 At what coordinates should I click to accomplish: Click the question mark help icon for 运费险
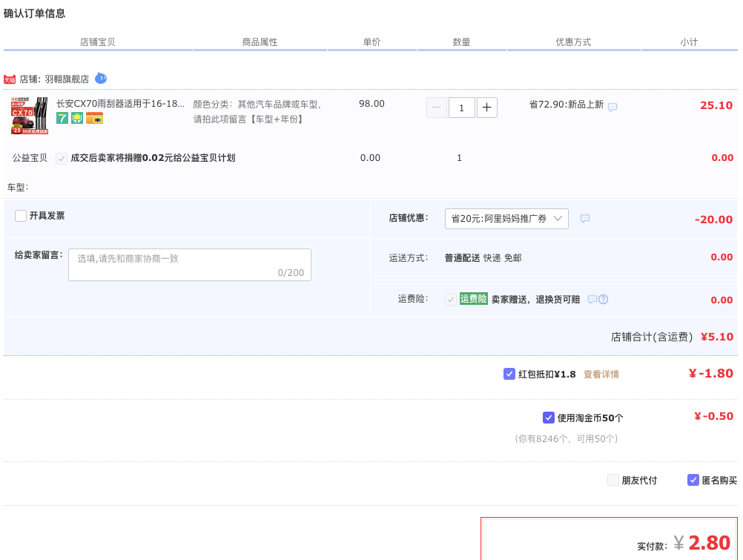[603, 299]
